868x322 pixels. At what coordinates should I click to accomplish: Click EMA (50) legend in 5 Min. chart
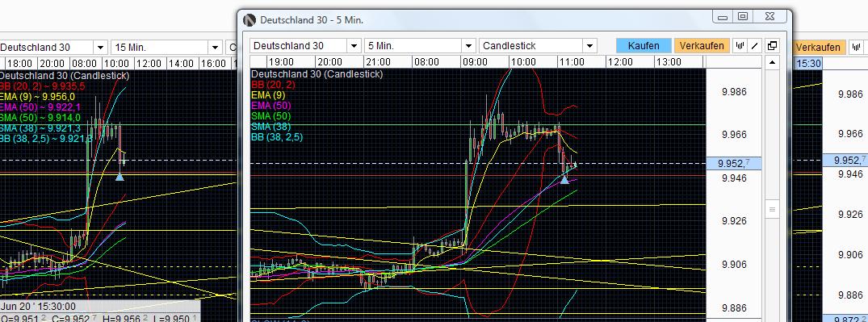[270, 106]
